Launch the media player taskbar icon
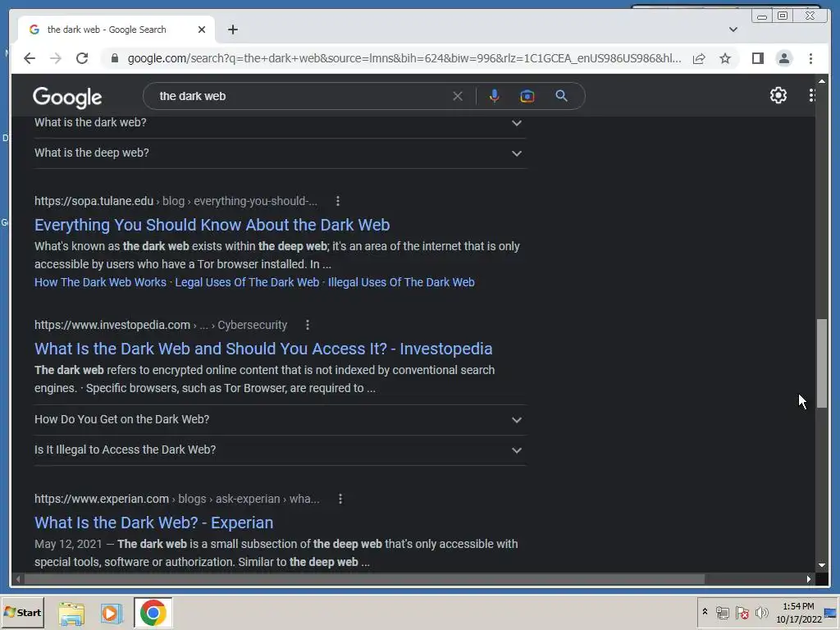This screenshot has width=840, height=630. pos(112,614)
